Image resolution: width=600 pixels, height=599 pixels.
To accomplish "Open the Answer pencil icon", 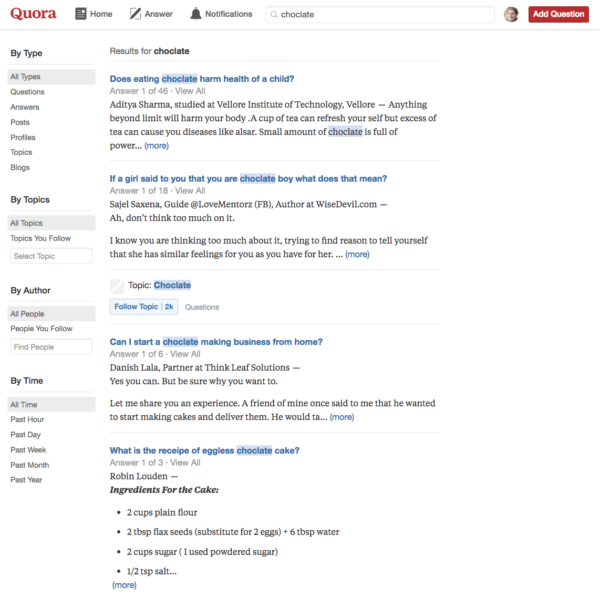I will point(135,14).
